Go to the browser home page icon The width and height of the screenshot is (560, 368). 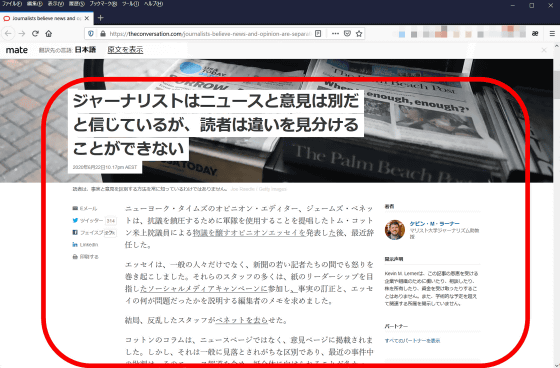point(49,34)
